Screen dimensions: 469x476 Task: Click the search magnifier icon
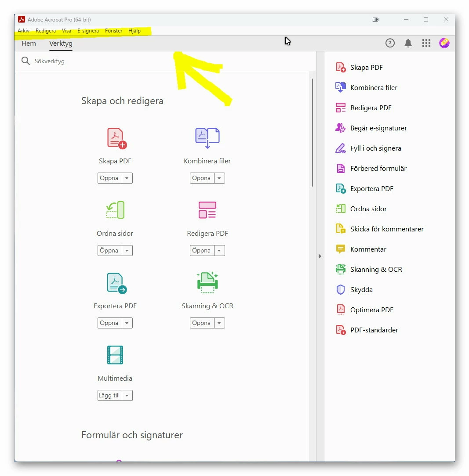point(25,61)
